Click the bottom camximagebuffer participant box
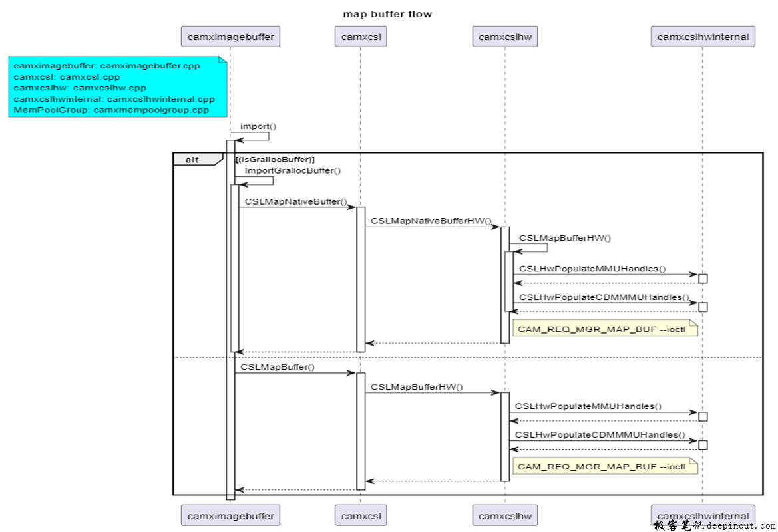778x532 pixels. 230,515
